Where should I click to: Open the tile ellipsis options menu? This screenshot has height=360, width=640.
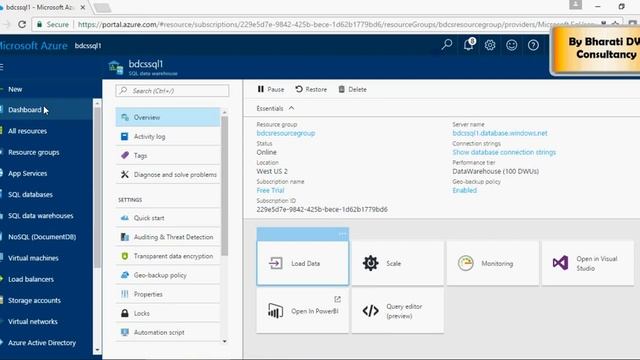click(342, 234)
